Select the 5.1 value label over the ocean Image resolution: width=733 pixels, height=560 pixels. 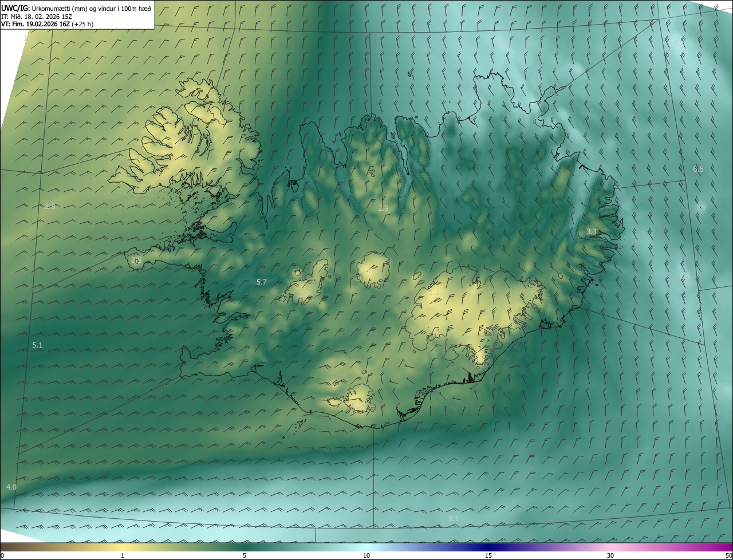click(37, 345)
